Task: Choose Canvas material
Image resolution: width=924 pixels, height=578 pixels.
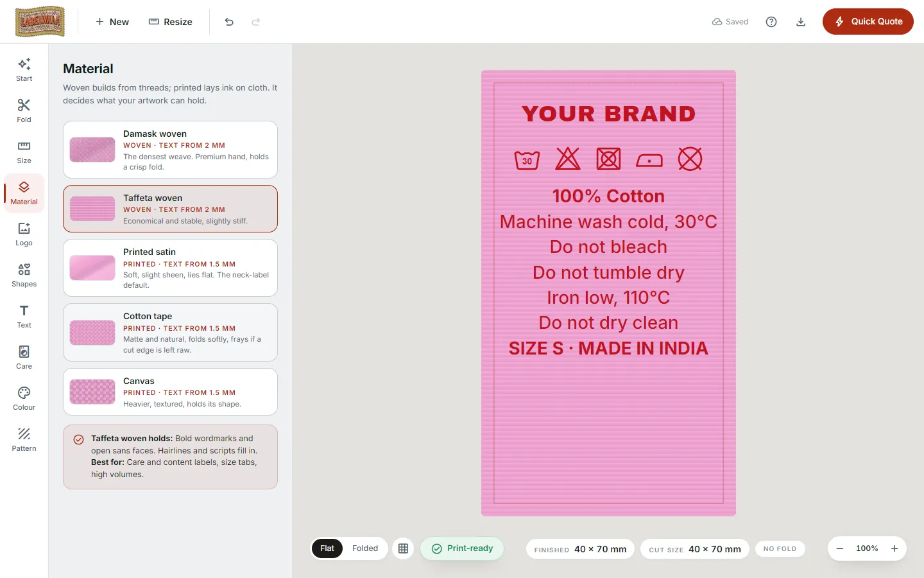Action: [170, 392]
